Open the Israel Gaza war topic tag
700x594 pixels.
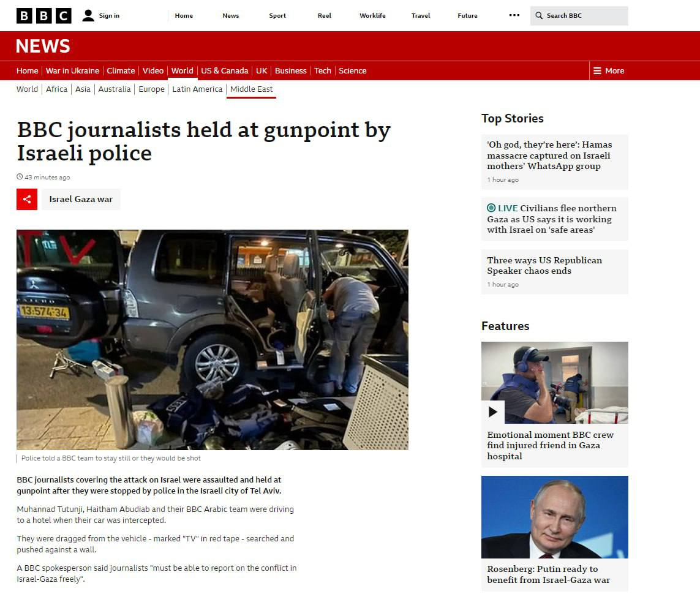(81, 199)
